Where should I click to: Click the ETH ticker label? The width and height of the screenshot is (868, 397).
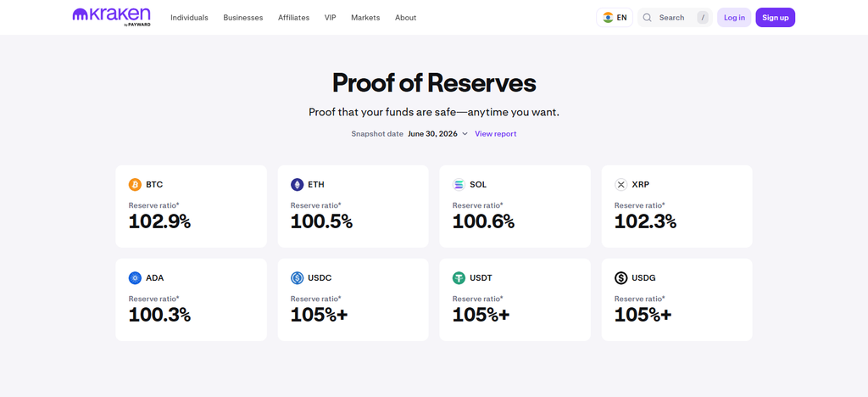click(x=316, y=184)
